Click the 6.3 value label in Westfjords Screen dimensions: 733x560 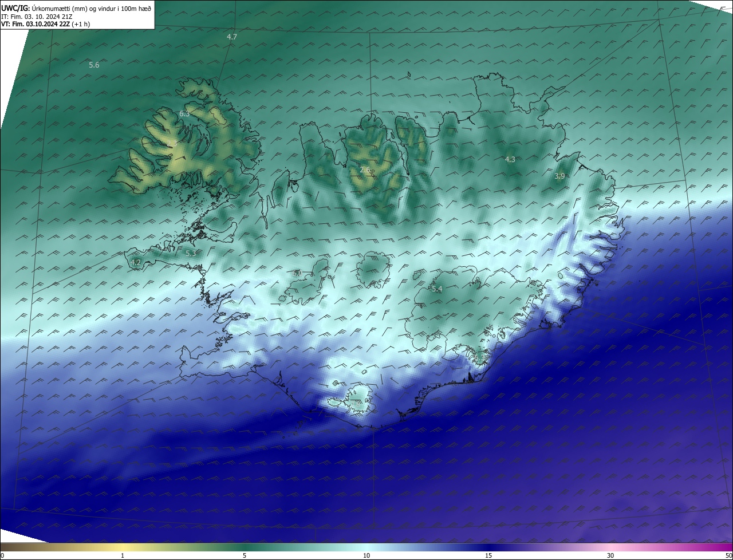(x=184, y=114)
